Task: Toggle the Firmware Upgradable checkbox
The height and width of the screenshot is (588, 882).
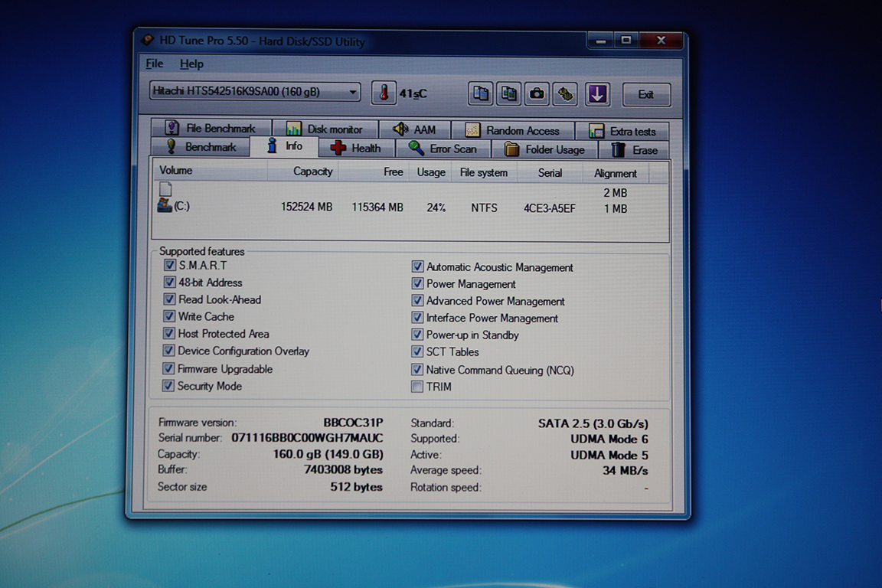Action: tap(168, 368)
